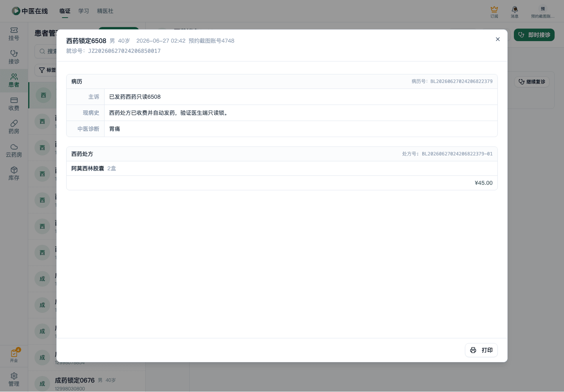Viewport: 564px width, 392px height.
Task: Open 订阅 subscription crown icon
Action: coord(494,12)
